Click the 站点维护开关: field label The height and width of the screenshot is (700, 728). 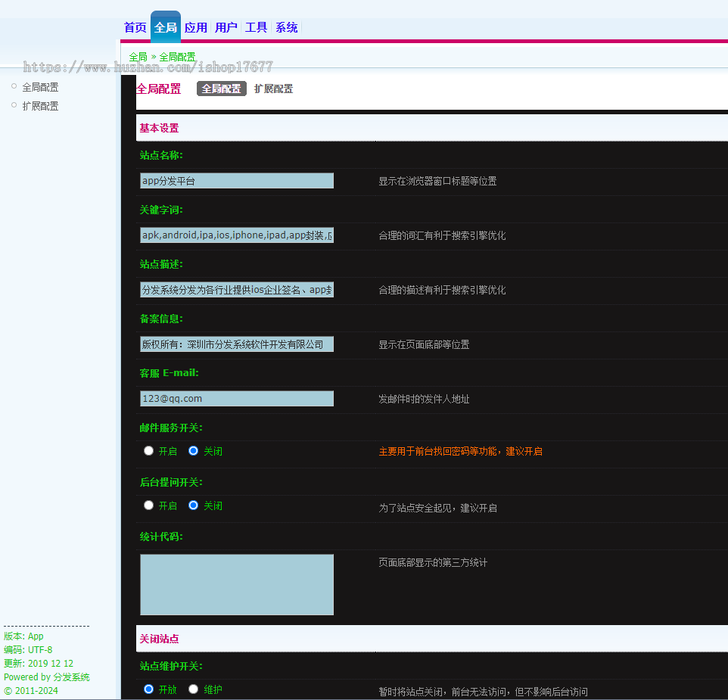(x=171, y=666)
